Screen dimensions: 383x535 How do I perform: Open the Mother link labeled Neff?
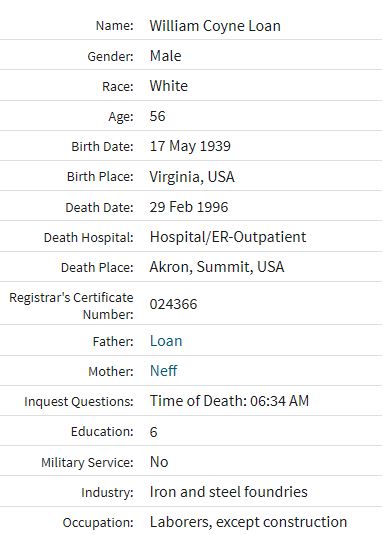163,371
